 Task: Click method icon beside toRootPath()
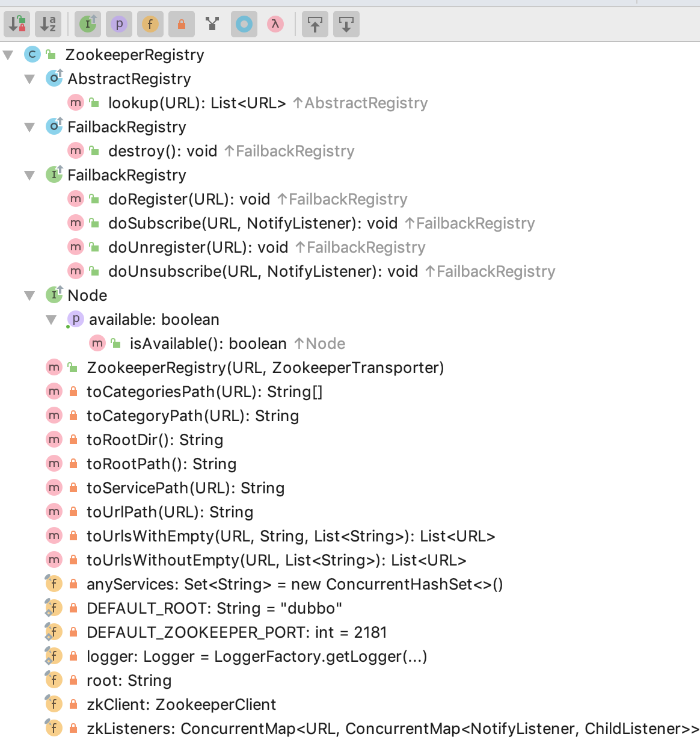click(54, 464)
